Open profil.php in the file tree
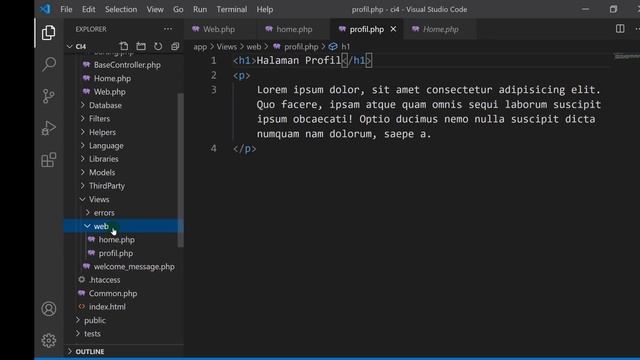Screen dimensions: 640x360 116,253
